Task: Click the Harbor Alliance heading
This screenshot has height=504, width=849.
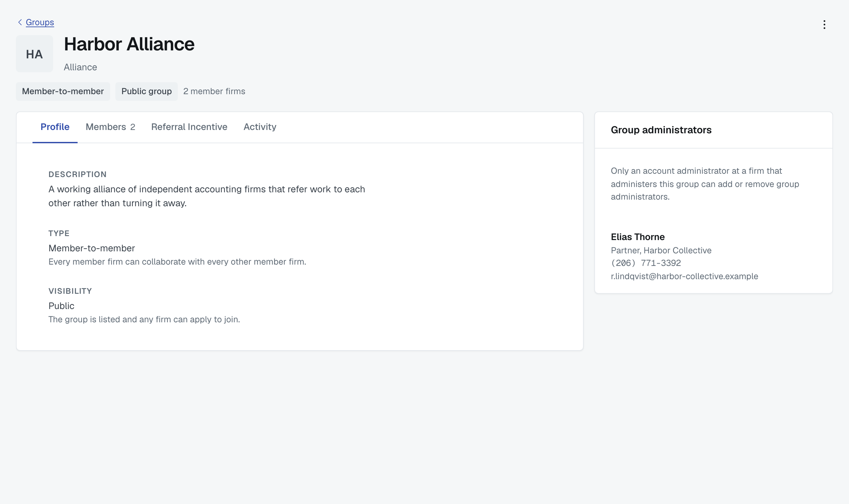Action: pos(129,44)
